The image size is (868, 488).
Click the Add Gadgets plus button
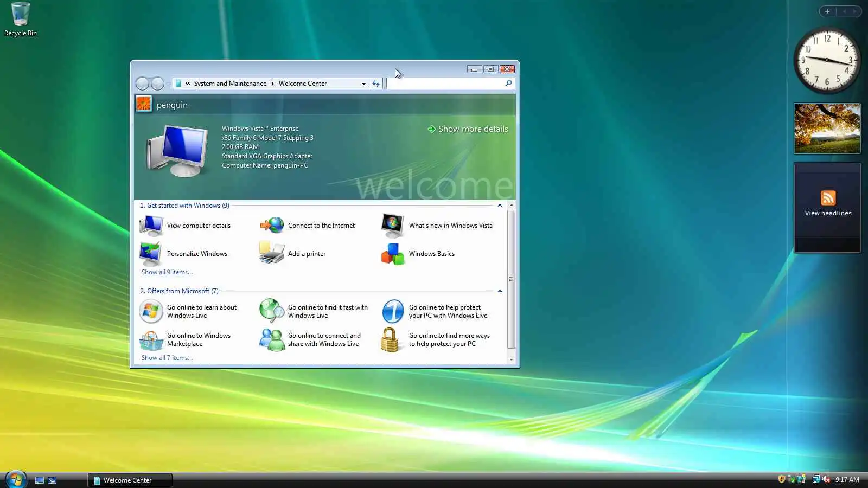point(827,11)
